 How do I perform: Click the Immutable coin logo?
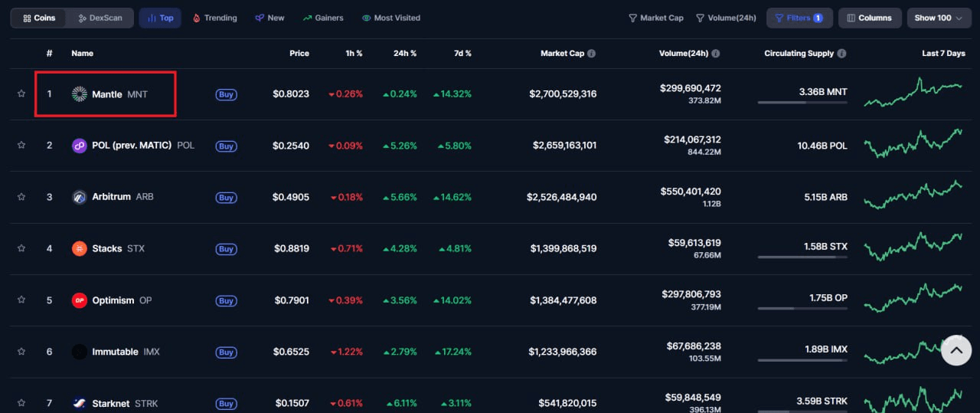click(x=80, y=352)
